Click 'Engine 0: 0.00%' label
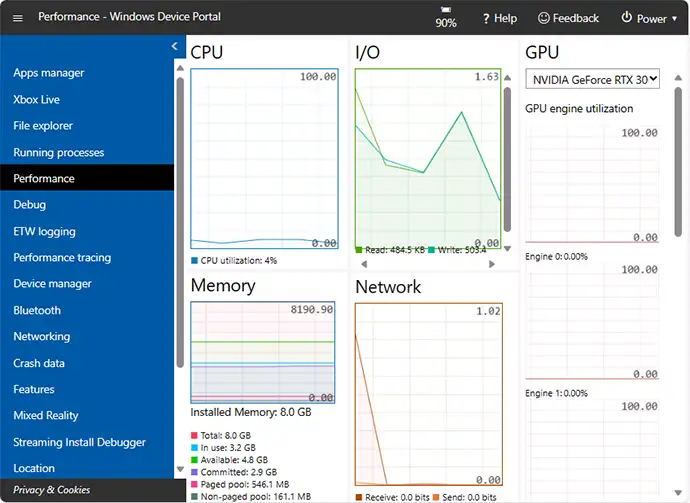This screenshot has width=690, height=503. click(556, 257)
